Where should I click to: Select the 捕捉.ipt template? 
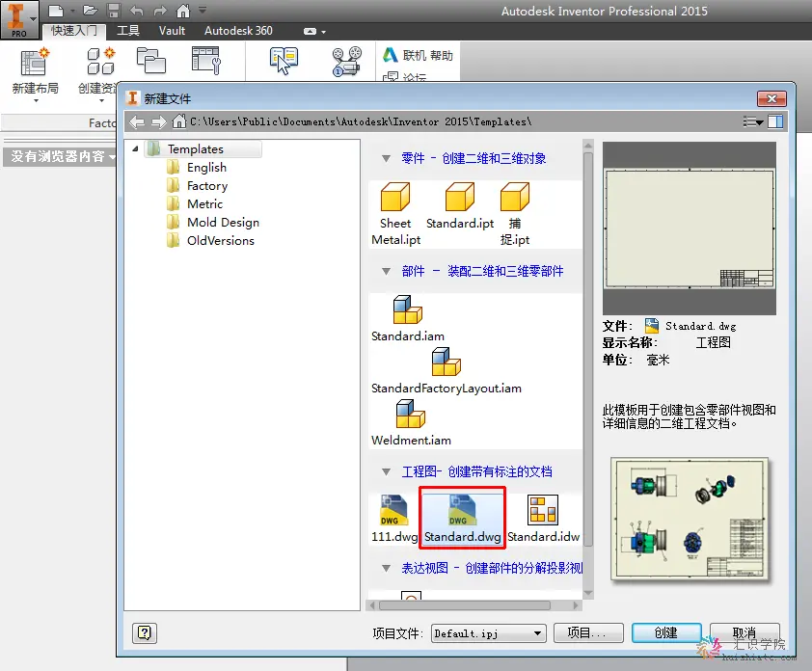(x=515, y=213)
